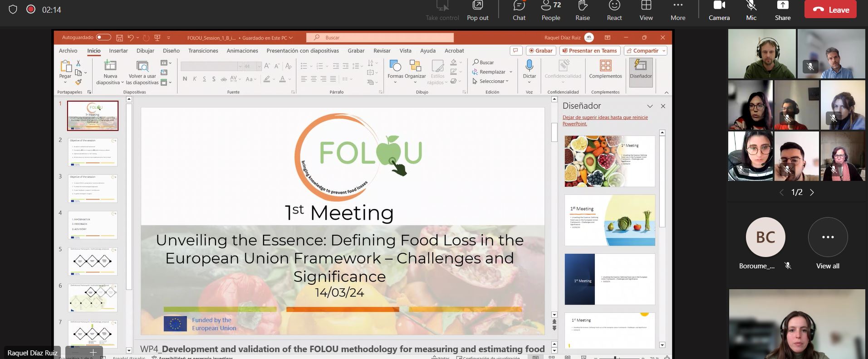Raise your hand in the meeting
Viewport: 868px width, 359px height.
tap(583, 11)
